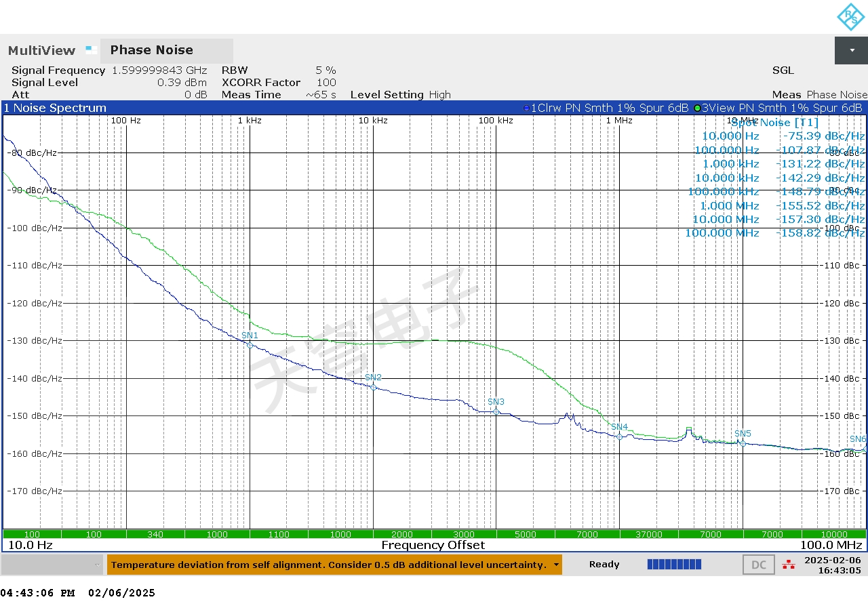
Task: Select the green 5000 segment cell
Action: pos(527,534)
